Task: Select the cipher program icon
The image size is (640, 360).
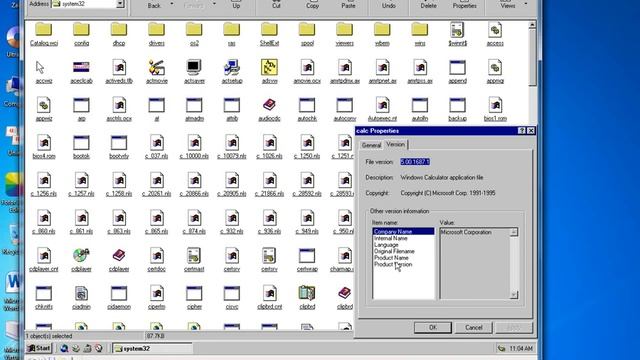Action: pos(194,293)
